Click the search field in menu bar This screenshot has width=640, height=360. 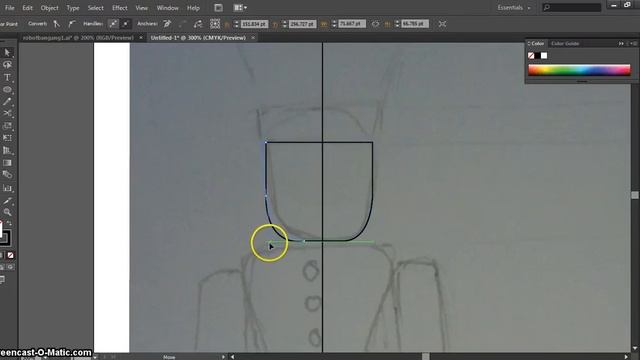571,7
